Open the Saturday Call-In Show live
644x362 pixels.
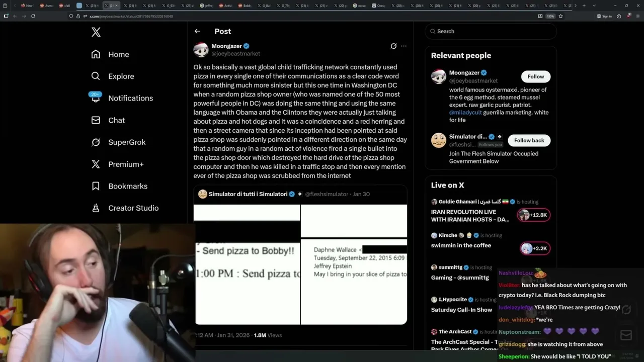click(x=461, y=310)
